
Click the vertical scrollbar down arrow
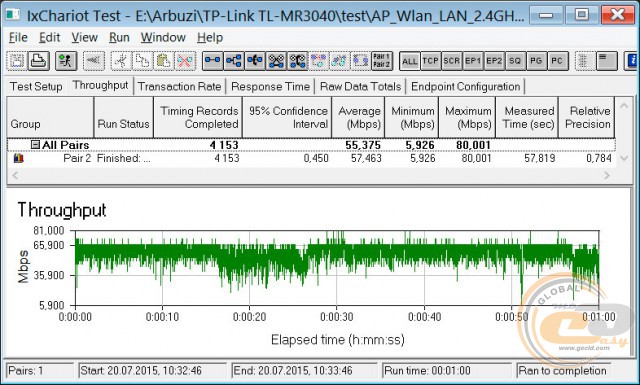(x=624, y=158)
